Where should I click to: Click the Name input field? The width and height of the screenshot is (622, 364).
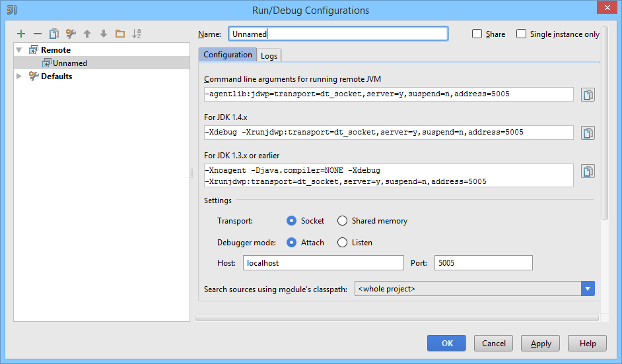click(338, 34)
